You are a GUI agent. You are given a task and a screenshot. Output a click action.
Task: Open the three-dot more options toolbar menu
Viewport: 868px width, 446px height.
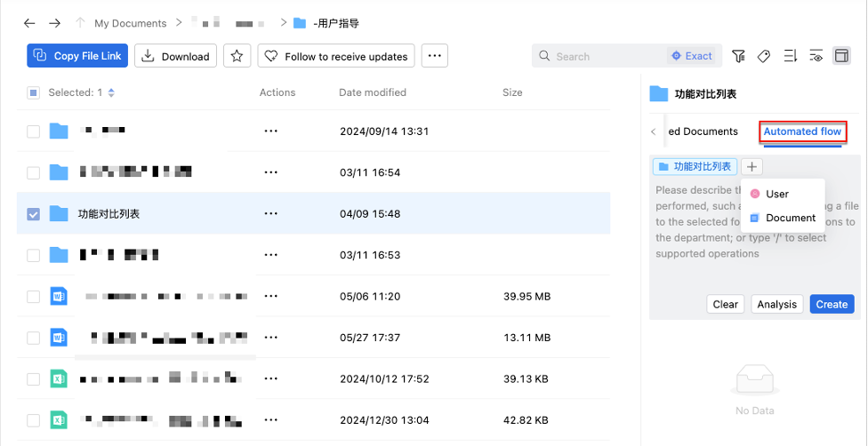[x=434, y=56]
